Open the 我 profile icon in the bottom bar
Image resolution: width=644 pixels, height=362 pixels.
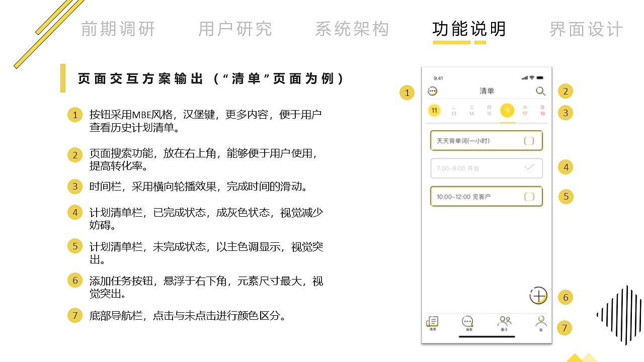tap(541, 321)
